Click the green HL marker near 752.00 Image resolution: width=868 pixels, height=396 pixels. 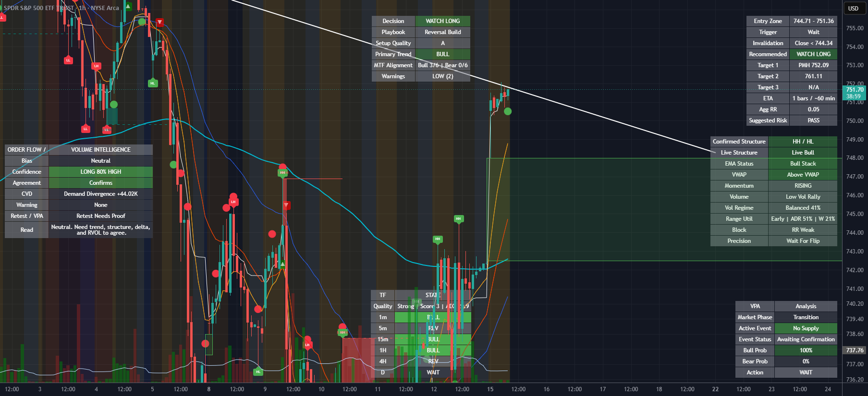[x=153, y=83]
